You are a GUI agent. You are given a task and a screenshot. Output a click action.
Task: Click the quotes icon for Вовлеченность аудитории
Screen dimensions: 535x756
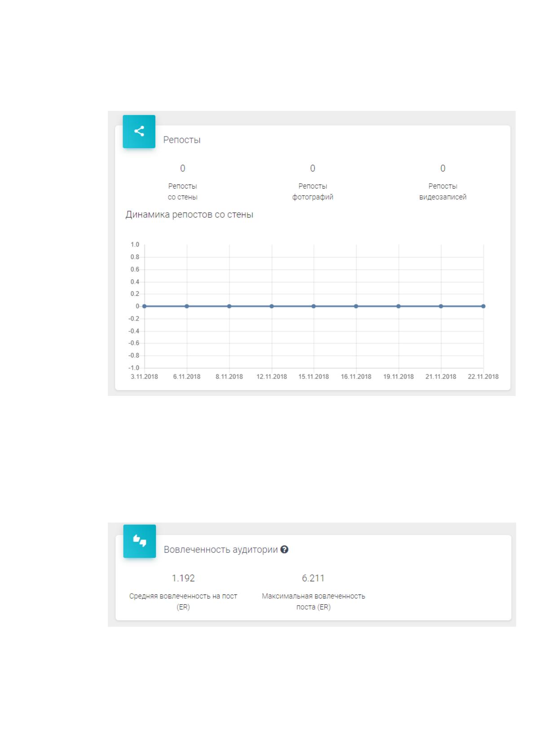click(140, 541)
